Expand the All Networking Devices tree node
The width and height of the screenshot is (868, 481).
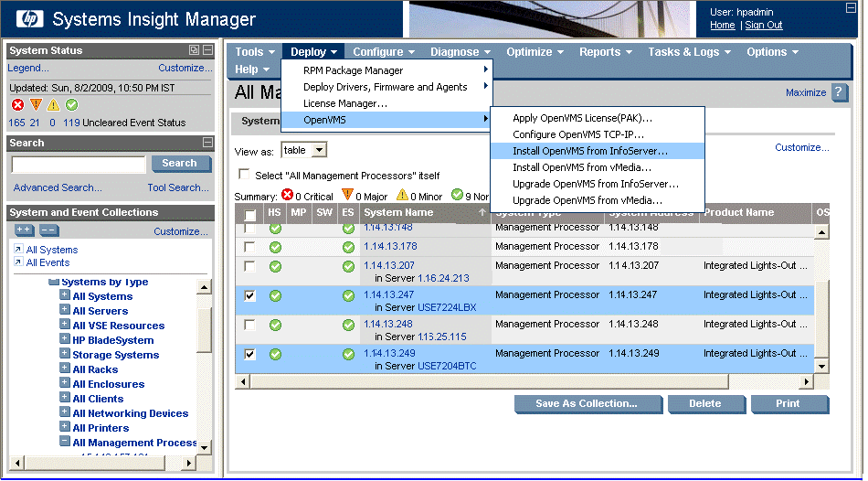pyautogui.click(x=65, y=412)
